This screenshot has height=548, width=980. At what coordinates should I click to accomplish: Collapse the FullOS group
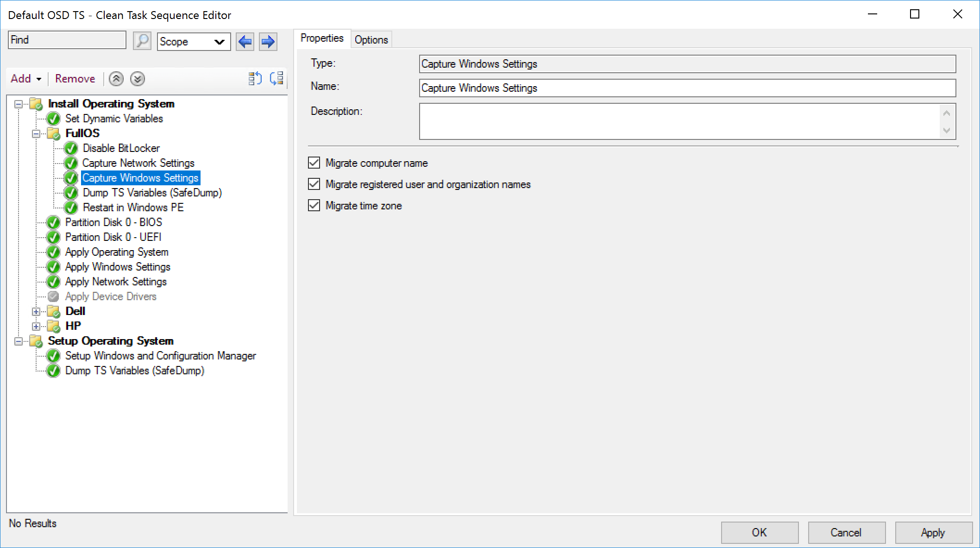click(36, 134)
